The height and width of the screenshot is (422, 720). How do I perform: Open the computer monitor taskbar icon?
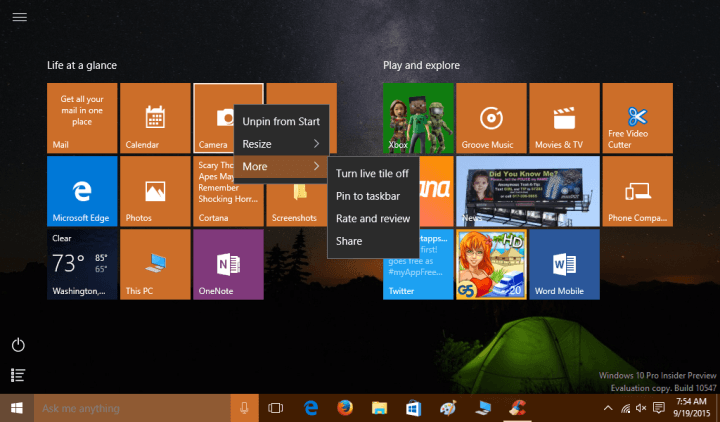483,408
